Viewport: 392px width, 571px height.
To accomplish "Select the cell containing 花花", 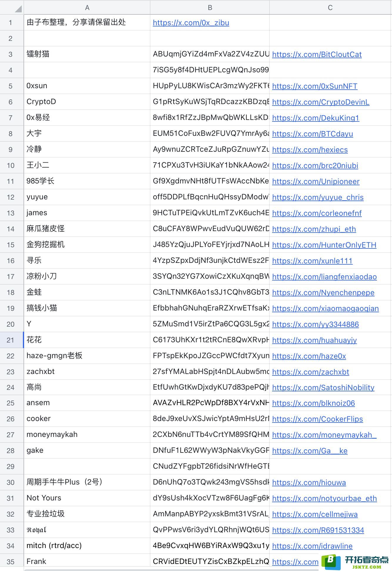I will 87,340.
